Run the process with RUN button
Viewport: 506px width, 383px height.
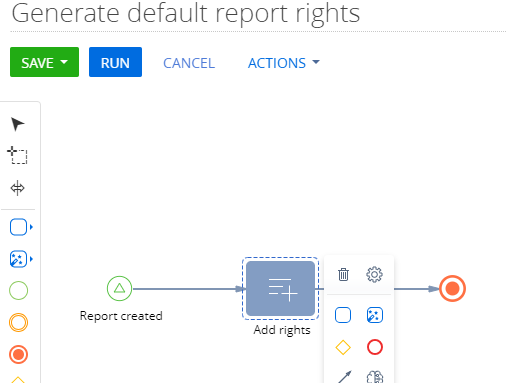coord(115,62)
